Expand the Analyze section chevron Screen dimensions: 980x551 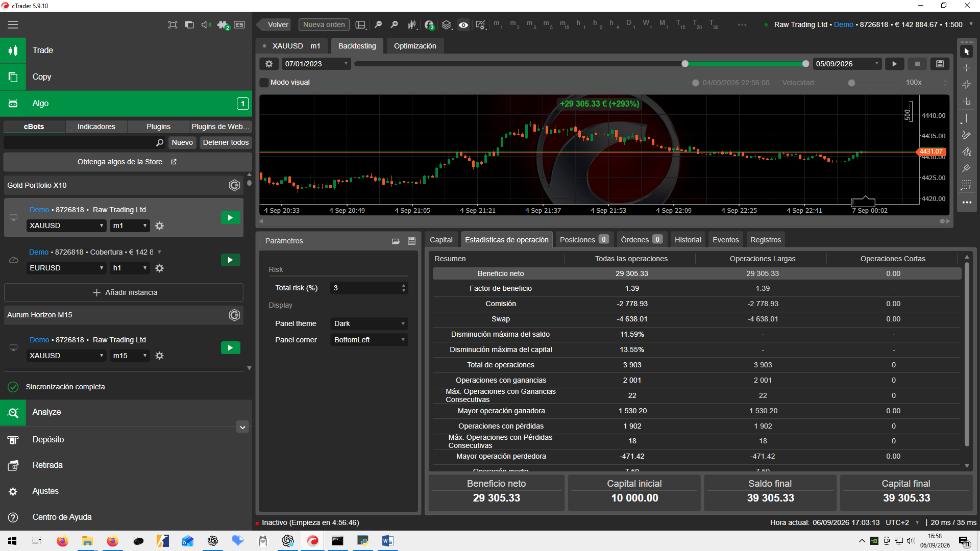[242, 427]
